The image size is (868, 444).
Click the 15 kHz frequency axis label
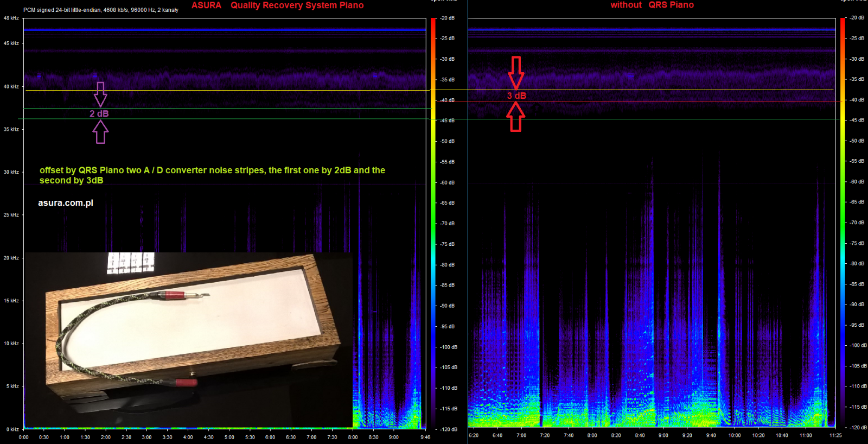coord(11,301)
